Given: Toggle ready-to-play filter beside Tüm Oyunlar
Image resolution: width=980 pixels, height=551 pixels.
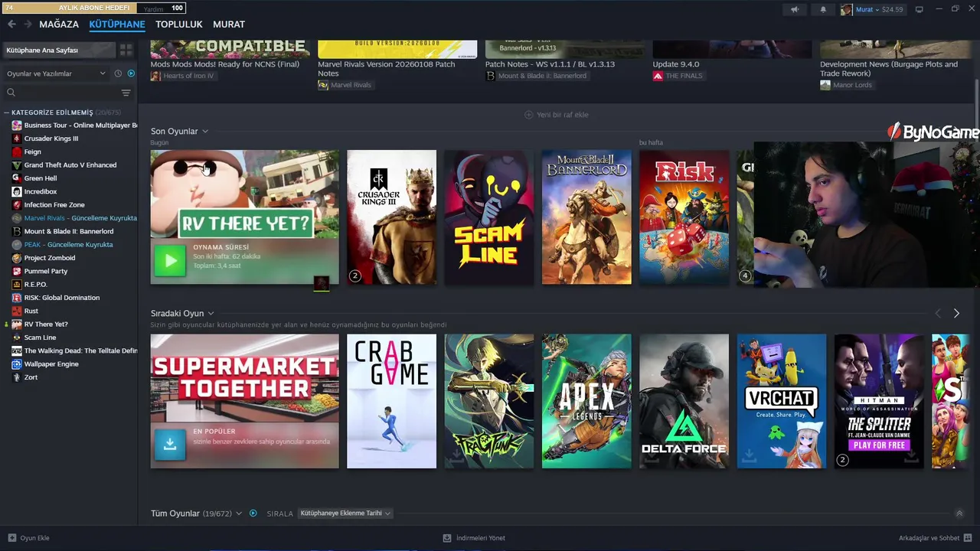Looking at the screenshot, I should [x=253, y=514].
